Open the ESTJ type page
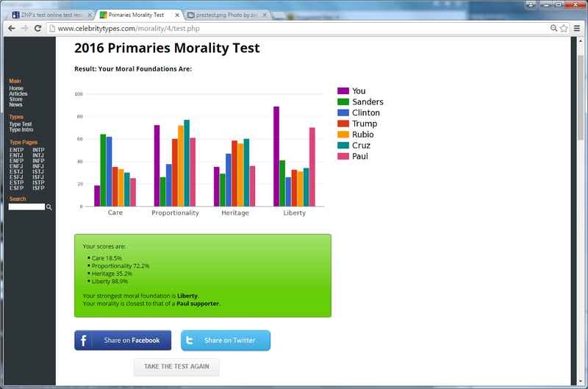The width and height of the screenshot is (588, 389). pos(16,172)
